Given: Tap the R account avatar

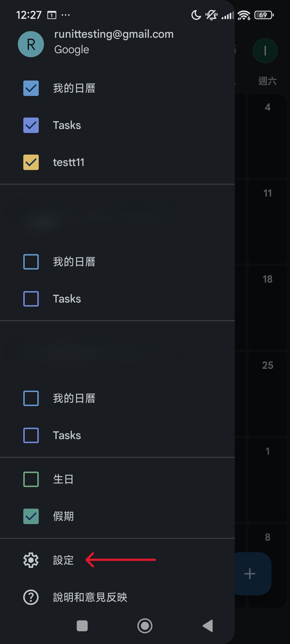Looking at the screenshot, I should [x=31, y=44].
